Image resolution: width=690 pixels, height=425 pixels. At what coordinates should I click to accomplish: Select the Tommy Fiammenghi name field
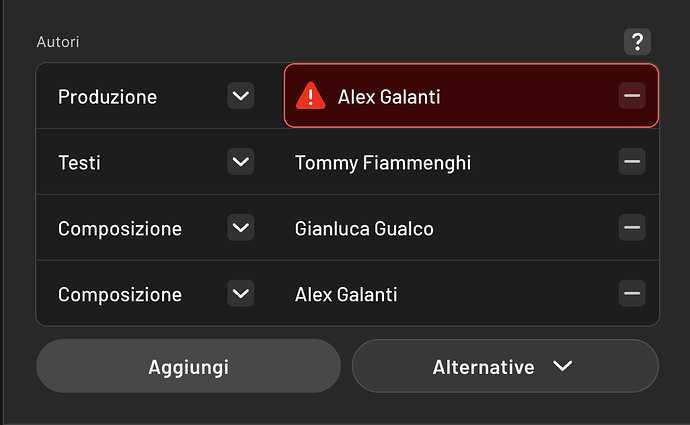point(382,162)
